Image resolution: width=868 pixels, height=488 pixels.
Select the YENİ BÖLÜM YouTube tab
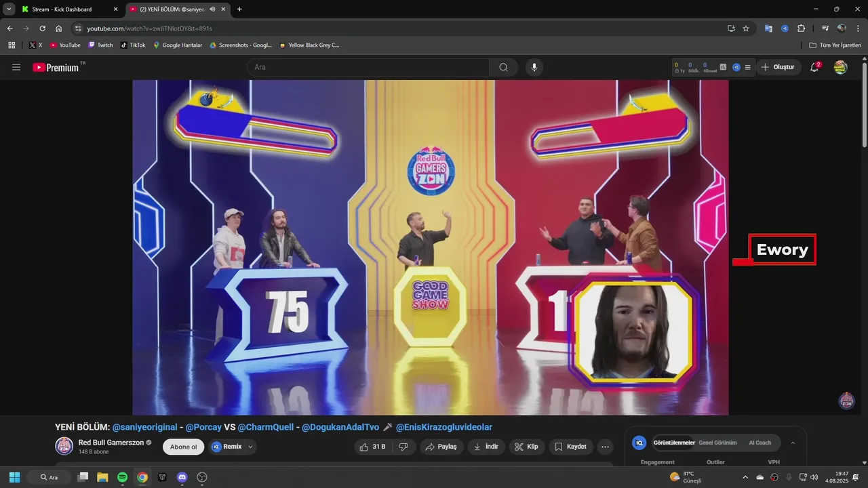tap(178, 9)
